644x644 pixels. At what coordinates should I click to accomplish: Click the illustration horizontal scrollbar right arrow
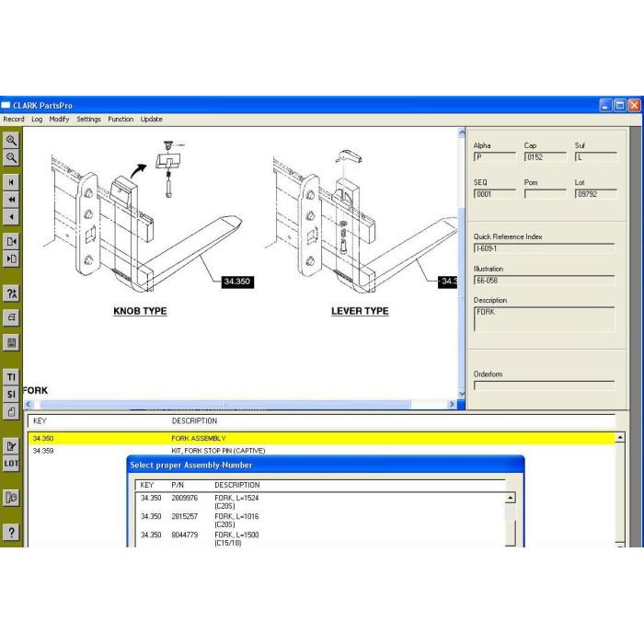452,404
